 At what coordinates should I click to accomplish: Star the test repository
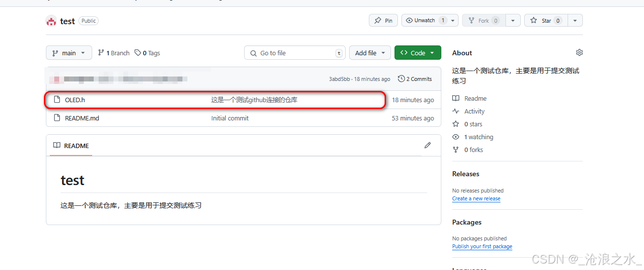(x=546, y=20)
